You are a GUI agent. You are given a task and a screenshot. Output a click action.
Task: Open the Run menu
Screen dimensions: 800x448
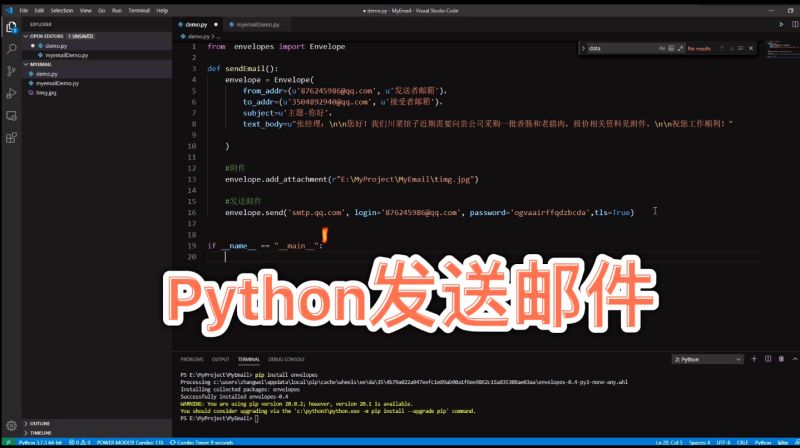coord(117,10)
